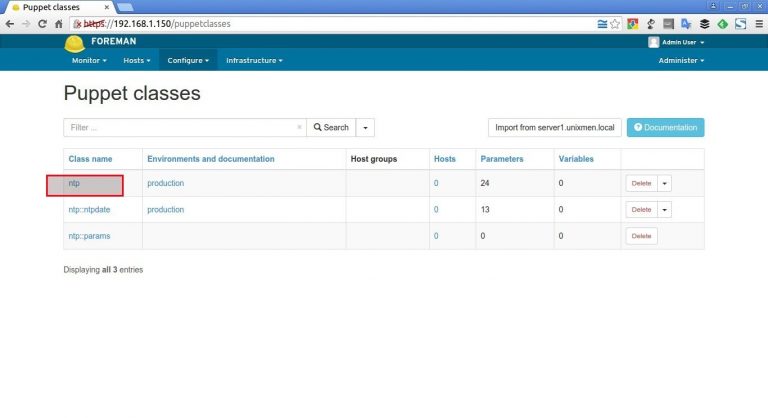Click the browser forward arrow
This screenshot has width=768, height=418.
(26, 24)
